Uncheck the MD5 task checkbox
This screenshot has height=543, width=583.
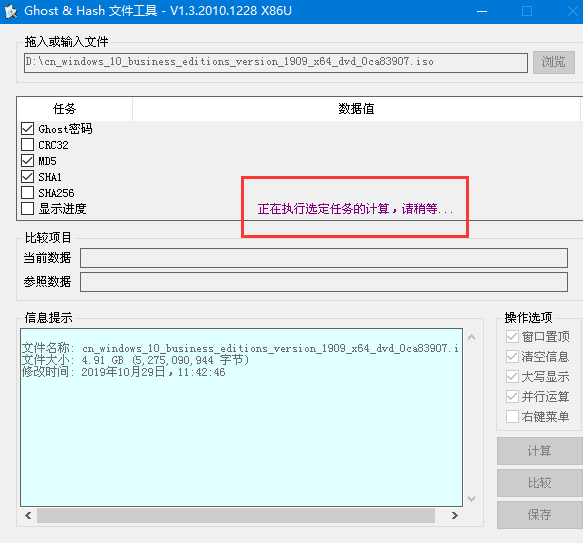[28, 161]
